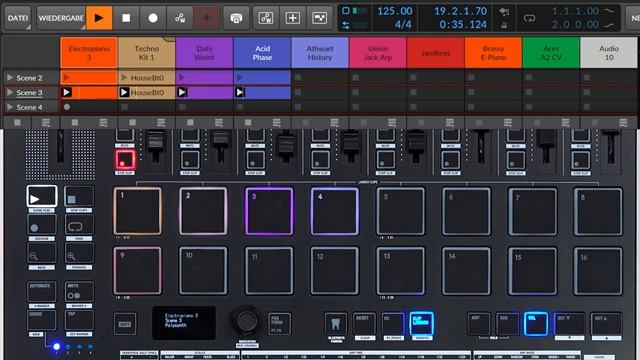This screenshot has height=360, width=640.
Task: Click record dot in Scene 4 Electropiano slot
Action: (x=67, y=107)
